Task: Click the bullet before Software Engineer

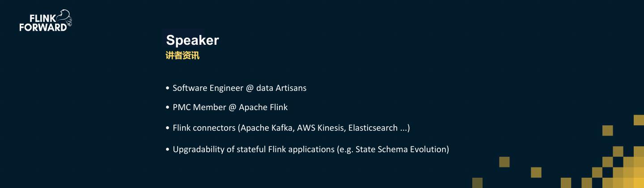Action: point(167,88)
